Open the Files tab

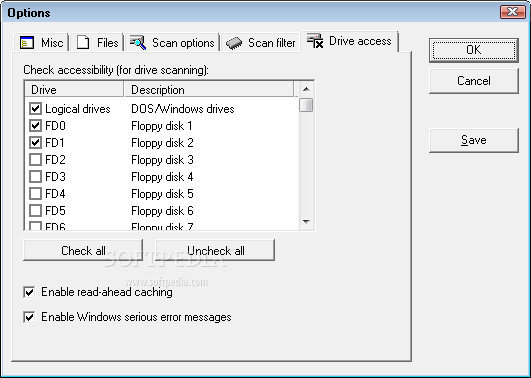tap(97, 43)
